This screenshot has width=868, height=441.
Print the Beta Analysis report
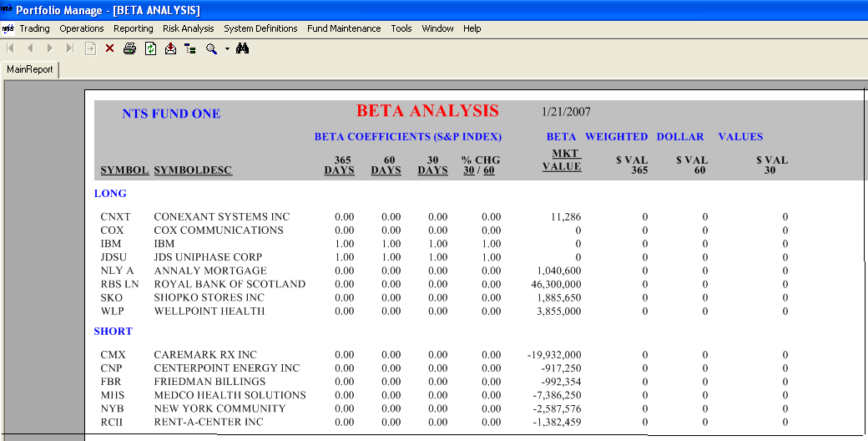click(129, 48)
